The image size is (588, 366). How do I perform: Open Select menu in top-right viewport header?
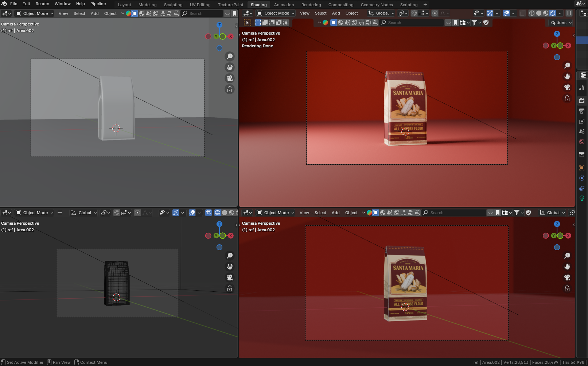tap(321, 13)
